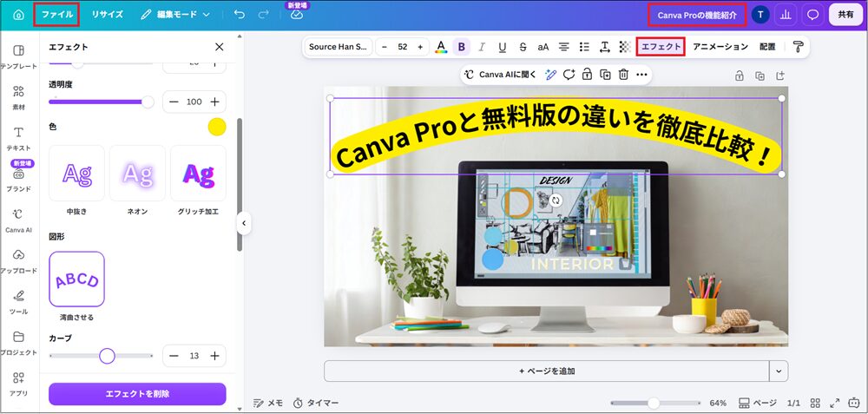This screenshot has width=868, height=414.
Task: Increase カーブ value with plus
Action: click(214, 356)
